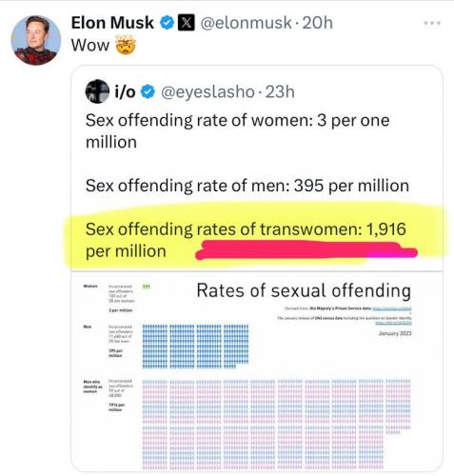Click the yellow highlighted transwomen text line
454x476 pixels.
coord(246,229)
